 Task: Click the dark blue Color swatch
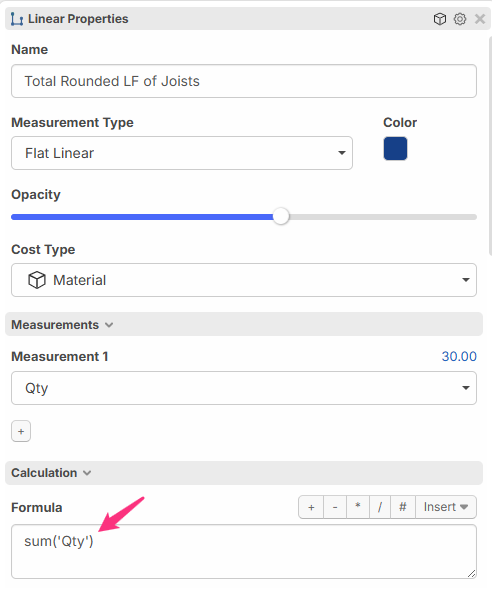(x=395, y=149)
